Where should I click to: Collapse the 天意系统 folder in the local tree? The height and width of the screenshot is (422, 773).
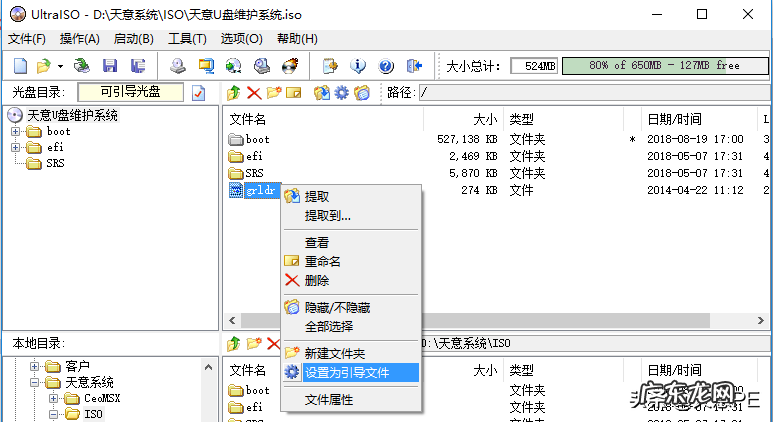pyautogui.click(x=34, y=382)
